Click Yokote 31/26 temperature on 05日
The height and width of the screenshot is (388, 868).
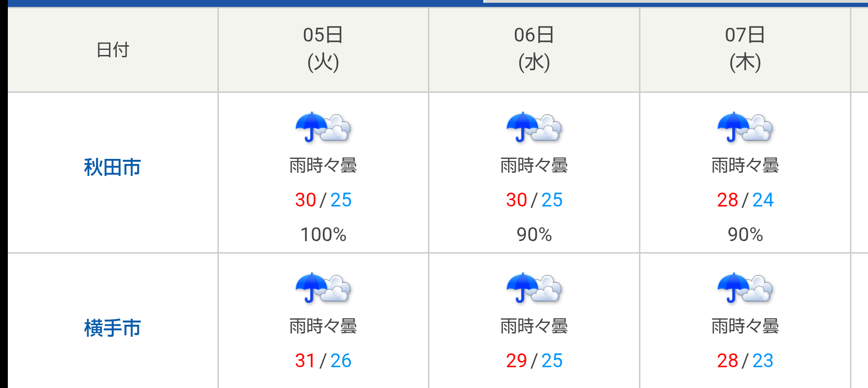[323, 361]
